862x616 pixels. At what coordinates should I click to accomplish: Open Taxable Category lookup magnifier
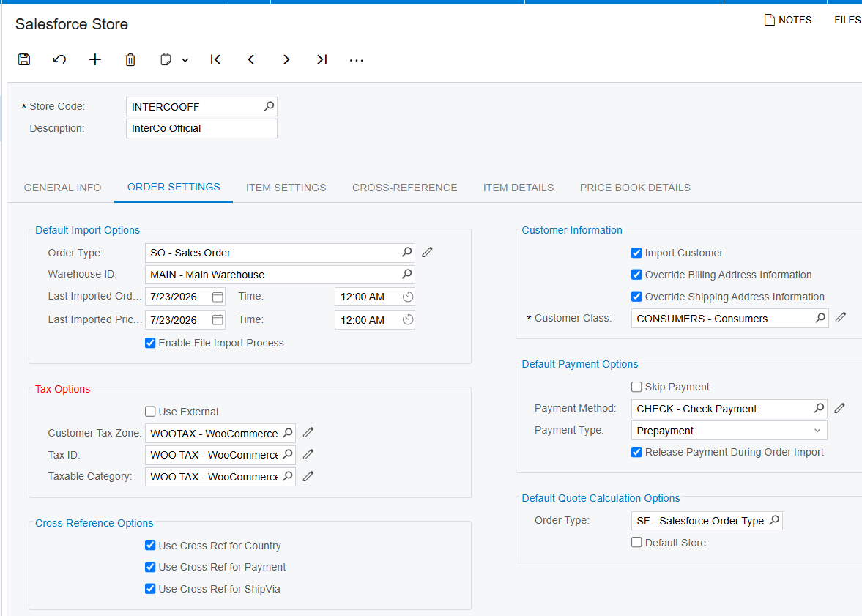(288, 476)
